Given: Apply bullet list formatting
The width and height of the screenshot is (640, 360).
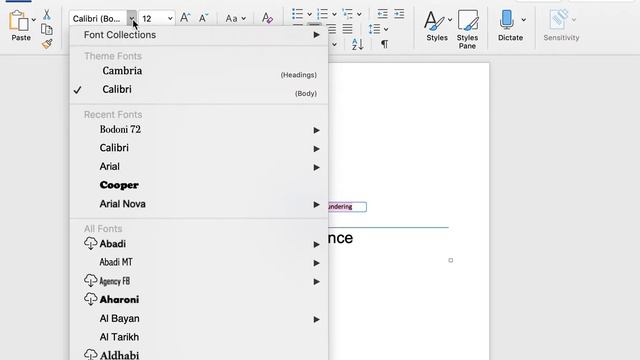Looking at the screenshot, I should click(x=298, y=14).
